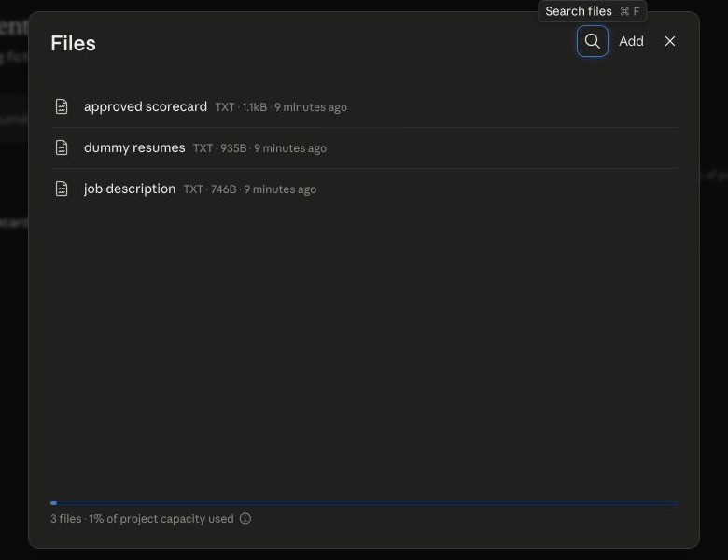Click the dummy resumes document icon
The height and width of the screenshot is (560, 728).
point(62,147)
